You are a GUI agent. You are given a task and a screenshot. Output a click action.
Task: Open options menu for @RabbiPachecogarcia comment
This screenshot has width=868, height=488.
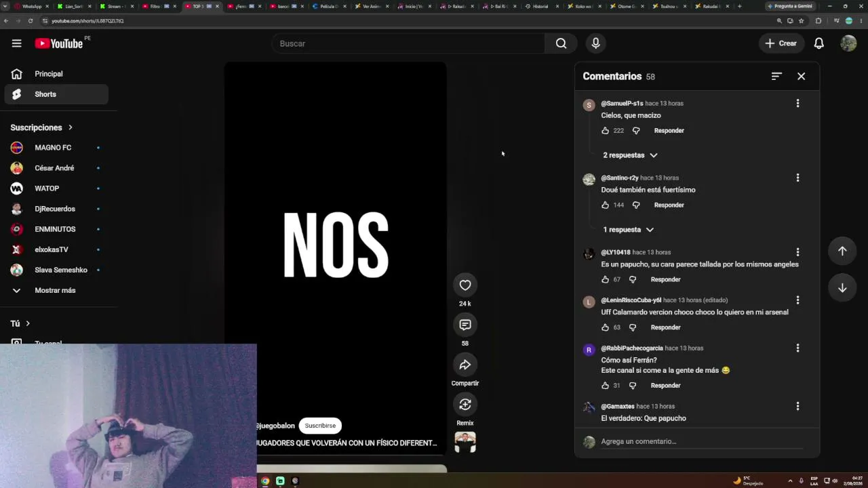coord(797,348)
